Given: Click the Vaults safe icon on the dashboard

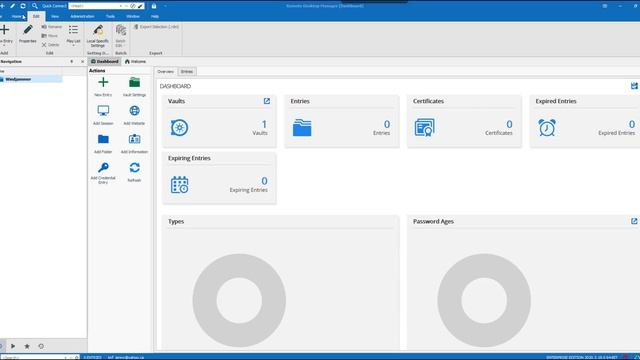Looking at the screenshot, I should pyautogui.click(x=179, y=128).
